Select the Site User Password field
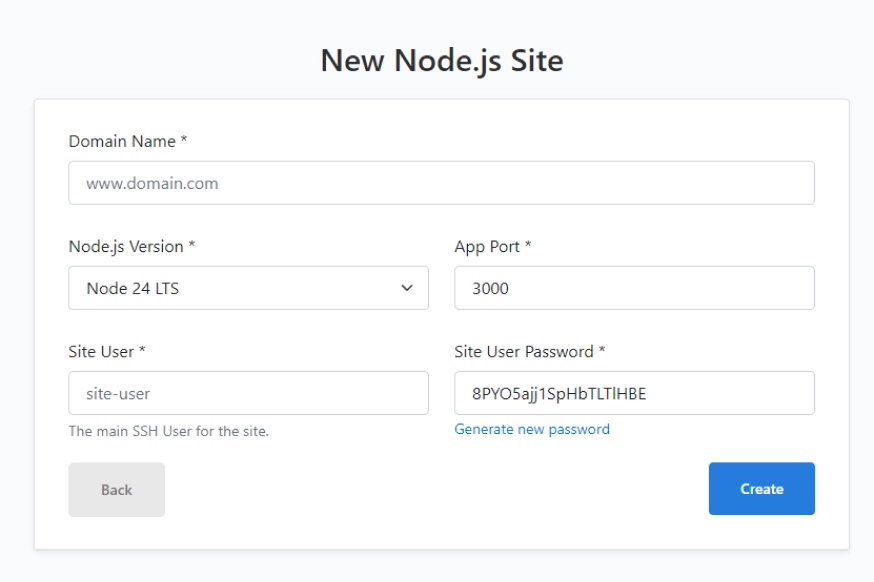 pos(634,393)
